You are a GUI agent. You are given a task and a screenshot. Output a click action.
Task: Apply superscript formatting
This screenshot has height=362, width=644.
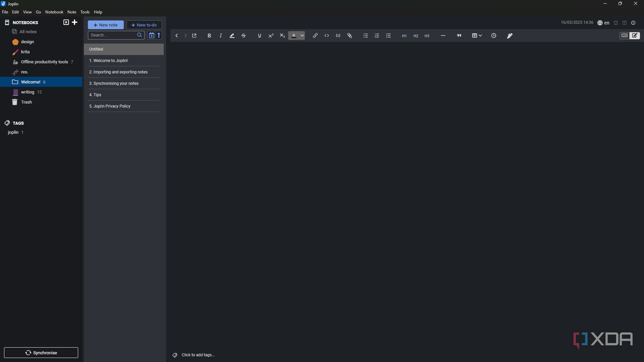click(271, 36)
